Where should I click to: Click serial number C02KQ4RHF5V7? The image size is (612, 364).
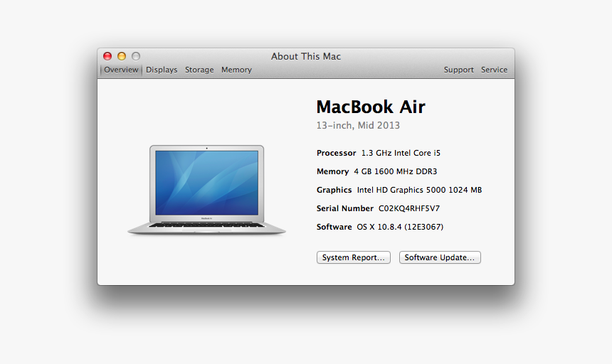pyautogui.click(x=409, y=208)
